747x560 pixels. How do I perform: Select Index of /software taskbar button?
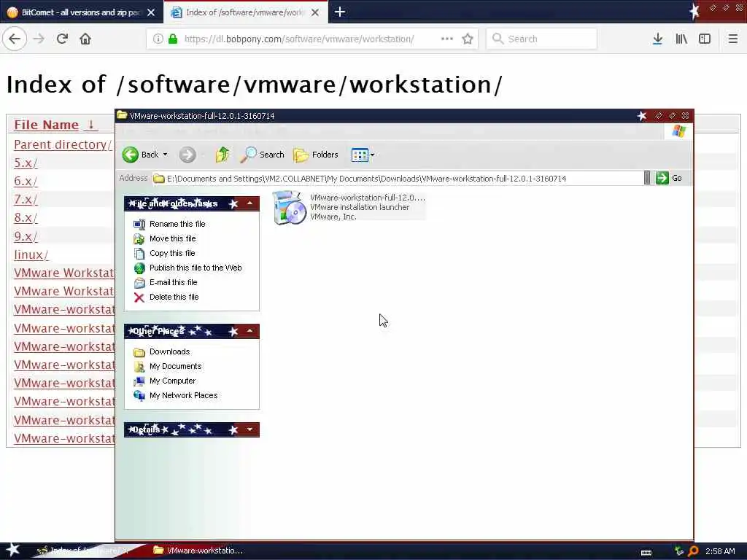[83, 551]
